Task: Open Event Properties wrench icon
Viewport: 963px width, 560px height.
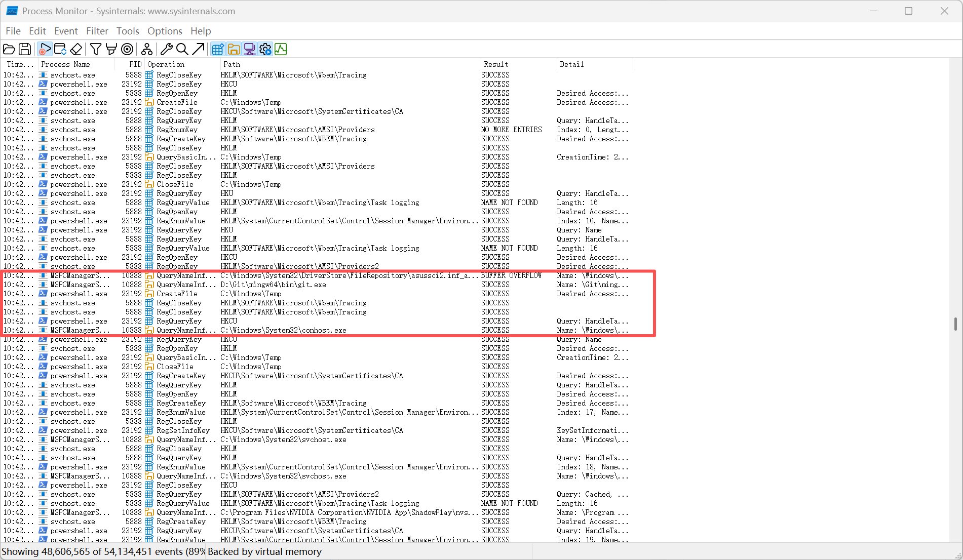Action: 166,49
